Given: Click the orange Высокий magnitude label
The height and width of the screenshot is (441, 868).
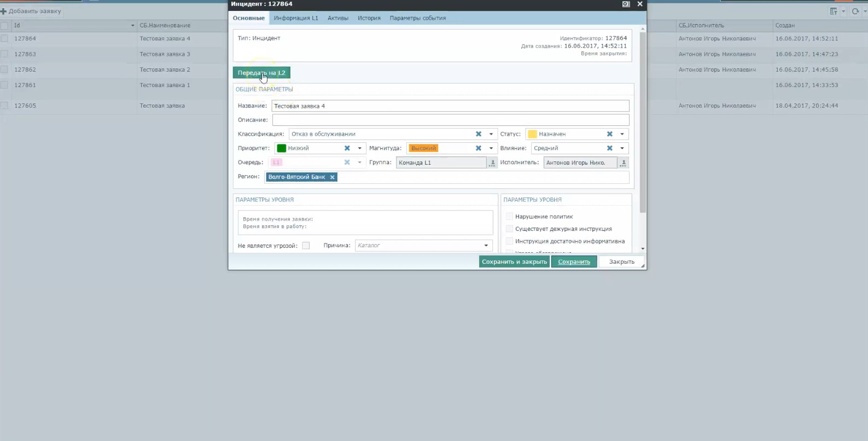Looking at the screenshot, I should (424, 148).
